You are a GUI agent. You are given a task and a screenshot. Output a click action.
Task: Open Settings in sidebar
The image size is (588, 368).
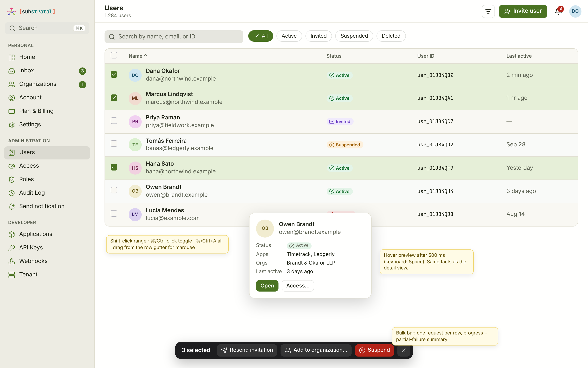47,125
